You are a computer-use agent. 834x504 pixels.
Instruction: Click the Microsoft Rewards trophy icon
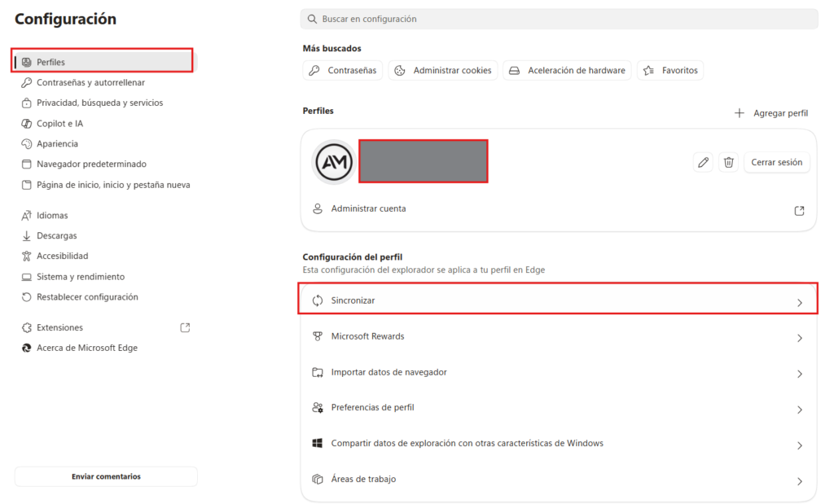coord(318,336)
